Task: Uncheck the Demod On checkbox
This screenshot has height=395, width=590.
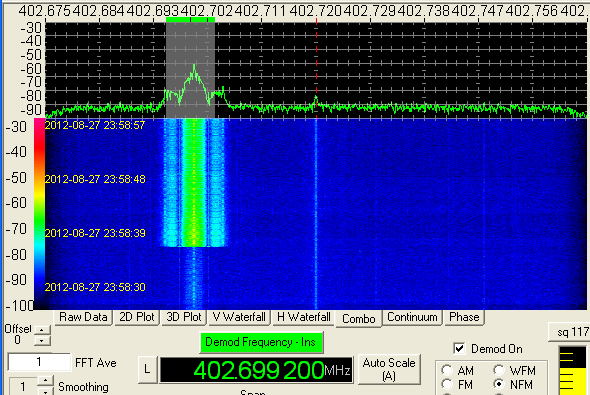Action: pyautogui.click(x=459, y=349)
